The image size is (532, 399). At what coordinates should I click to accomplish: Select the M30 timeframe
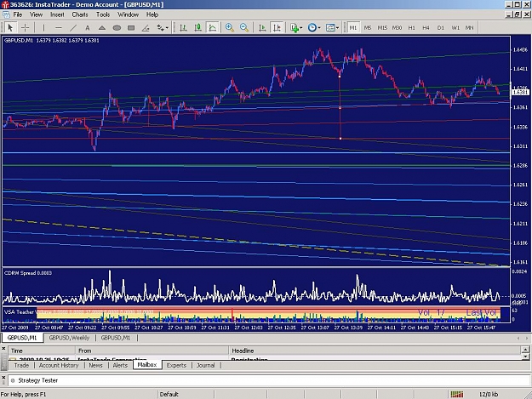[397, 28]
